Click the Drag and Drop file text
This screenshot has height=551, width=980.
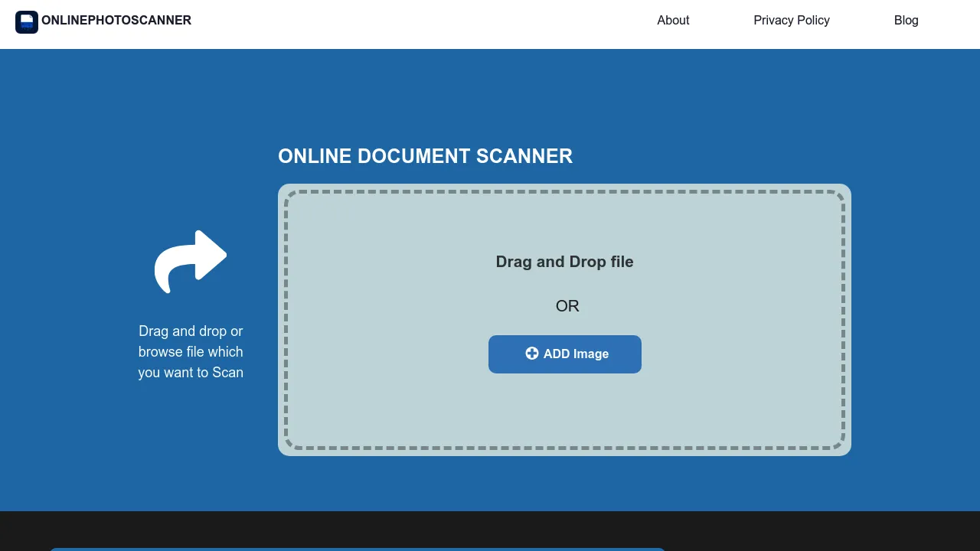(564, 262)
